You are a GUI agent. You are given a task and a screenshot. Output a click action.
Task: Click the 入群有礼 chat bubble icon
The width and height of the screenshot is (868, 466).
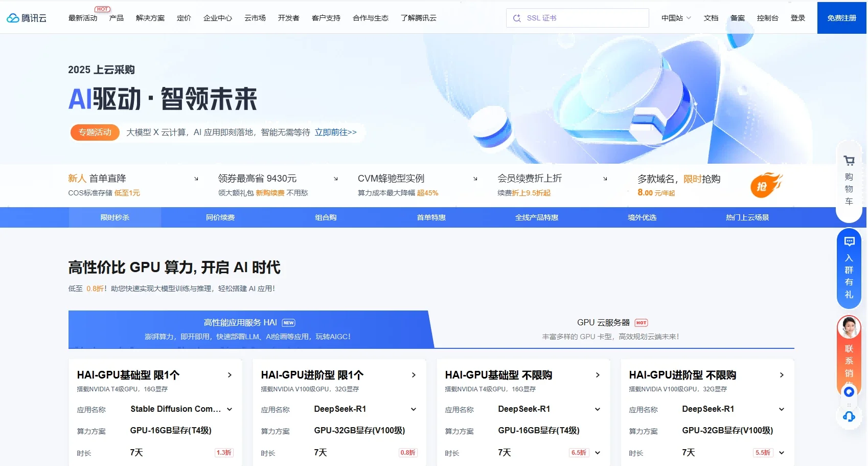click(849, 242)
